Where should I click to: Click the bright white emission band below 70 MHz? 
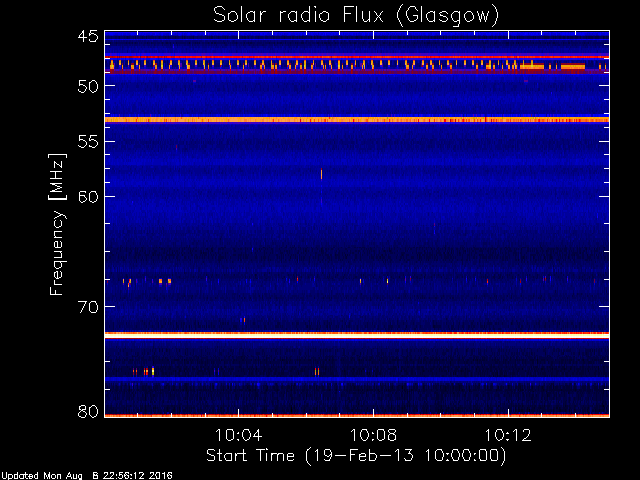click(357, 335)
